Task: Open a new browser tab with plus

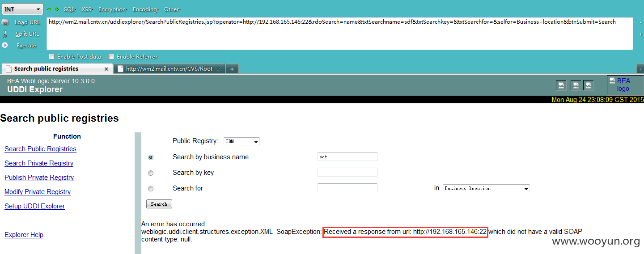Action: (232, 69)
